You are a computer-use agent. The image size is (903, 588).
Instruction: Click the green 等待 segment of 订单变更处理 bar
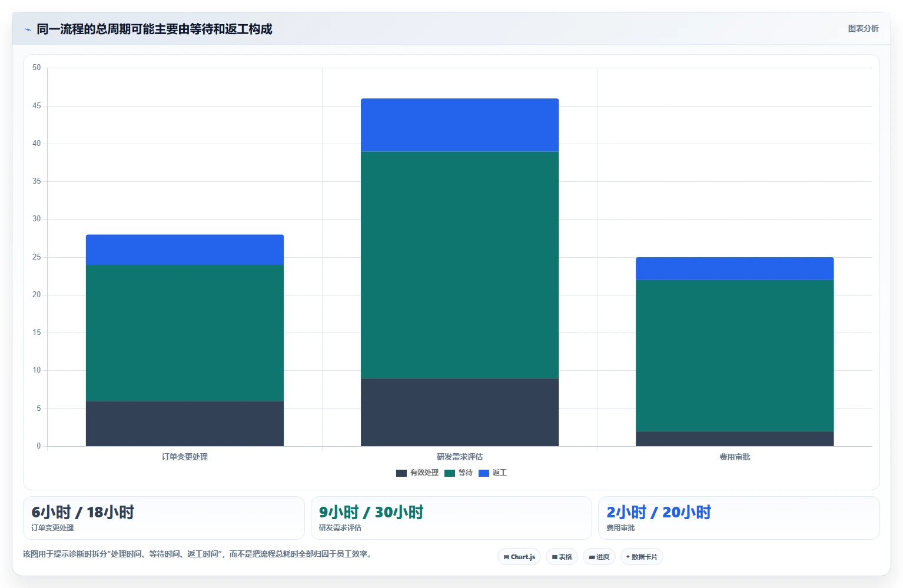[x=185, y=333]
